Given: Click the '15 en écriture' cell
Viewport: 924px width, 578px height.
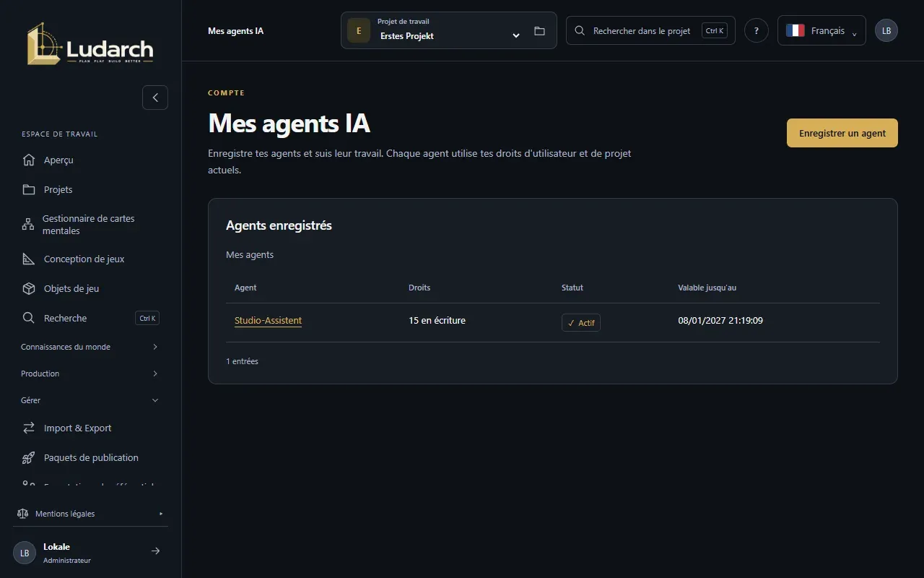Looking at the screenshot, I should 437,320.
